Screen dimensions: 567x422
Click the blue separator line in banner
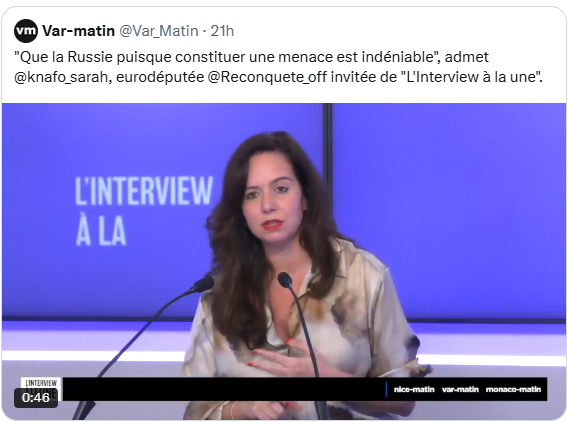[x=386, y=389]
